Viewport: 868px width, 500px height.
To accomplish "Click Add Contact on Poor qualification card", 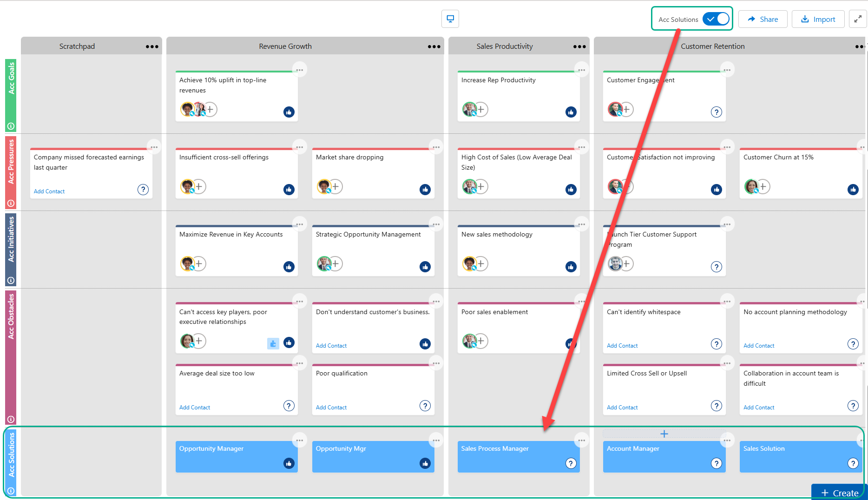I will pyautogui.click(x=331, y=408).
